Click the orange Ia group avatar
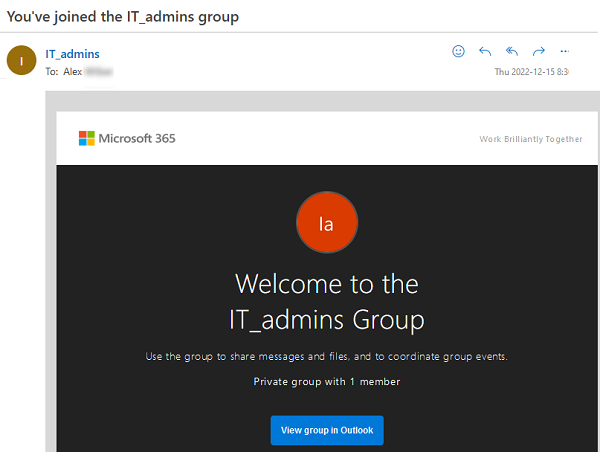The image size is (600, 452). point(327,222)
